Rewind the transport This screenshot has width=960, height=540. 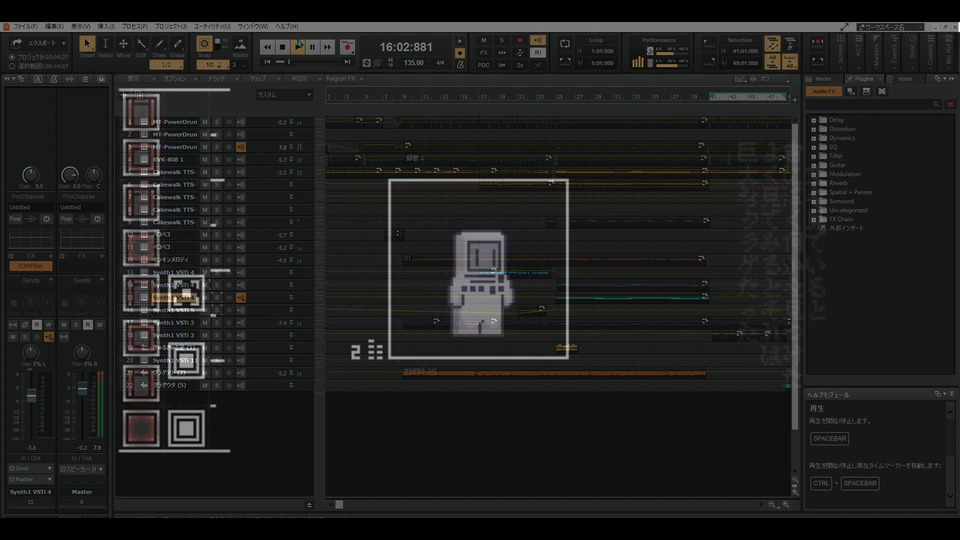click(268, 47)
